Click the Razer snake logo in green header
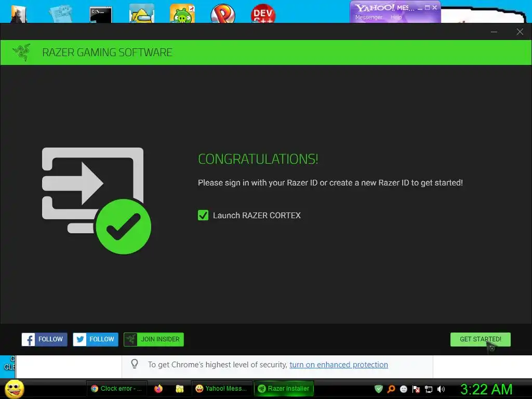This screenshot has height=399, width=532. [21, 52]
